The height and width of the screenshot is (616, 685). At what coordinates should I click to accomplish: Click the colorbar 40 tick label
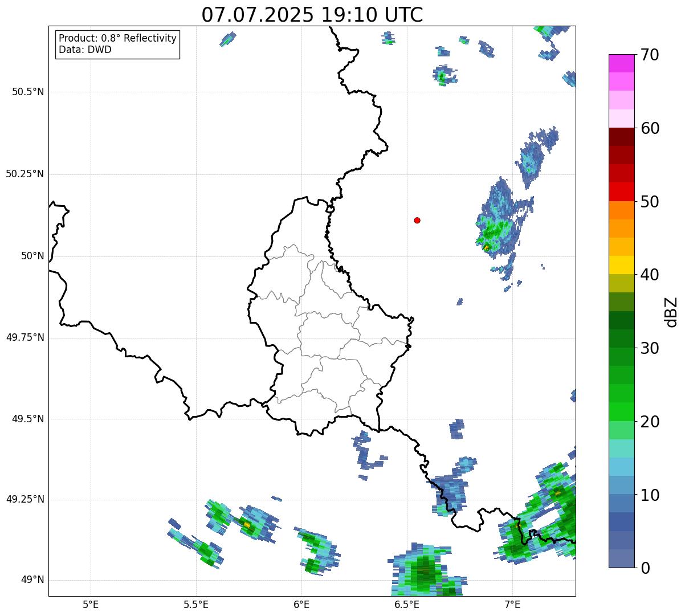(650, 275)
